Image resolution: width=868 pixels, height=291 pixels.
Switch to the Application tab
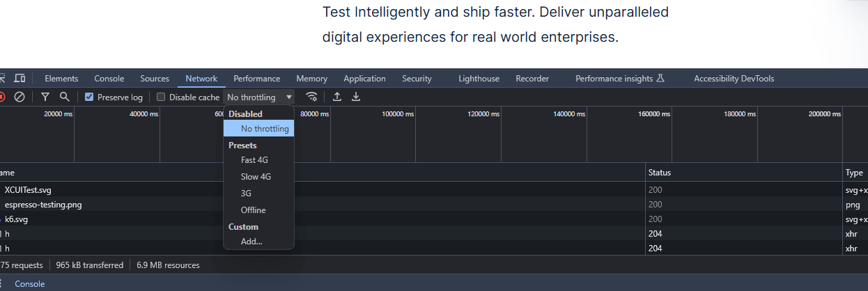pos(364,79)
